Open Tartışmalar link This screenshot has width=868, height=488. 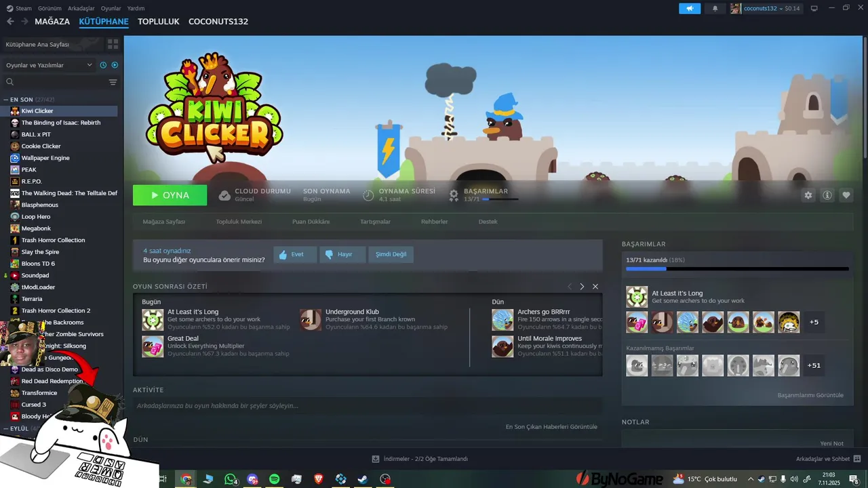click(376, 222)
